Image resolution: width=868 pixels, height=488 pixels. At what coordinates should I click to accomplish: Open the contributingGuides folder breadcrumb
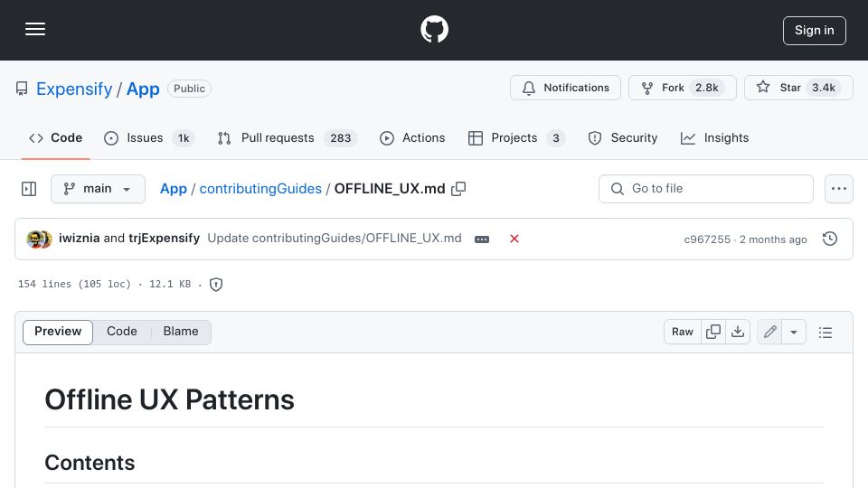tap(260, 189)
